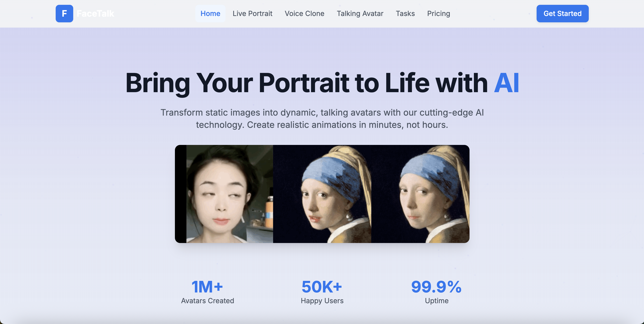Go to Voice Clone section
Image resolution: width=644 pixels, height=324 pixels.
[x=304, y=14]
